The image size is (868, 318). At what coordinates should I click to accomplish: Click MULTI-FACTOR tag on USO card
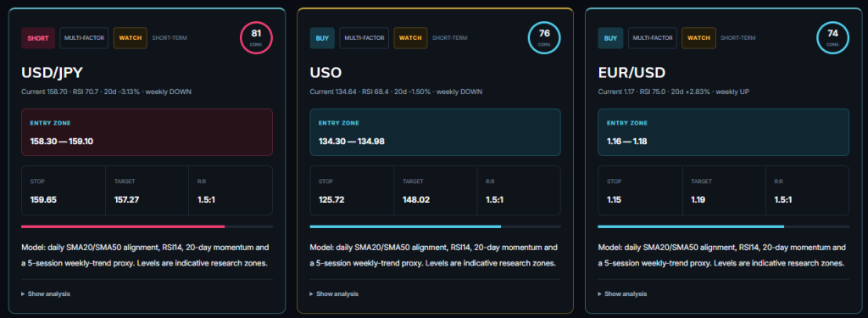click(x=364, y=38)
